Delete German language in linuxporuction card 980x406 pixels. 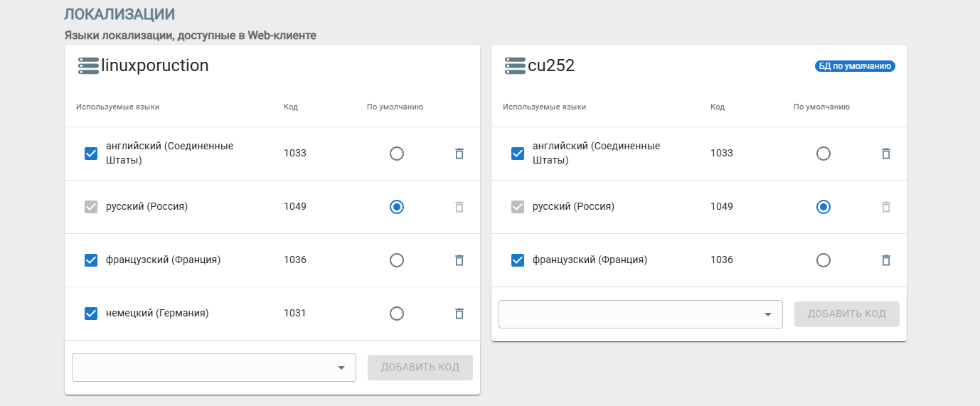point(459,314)
